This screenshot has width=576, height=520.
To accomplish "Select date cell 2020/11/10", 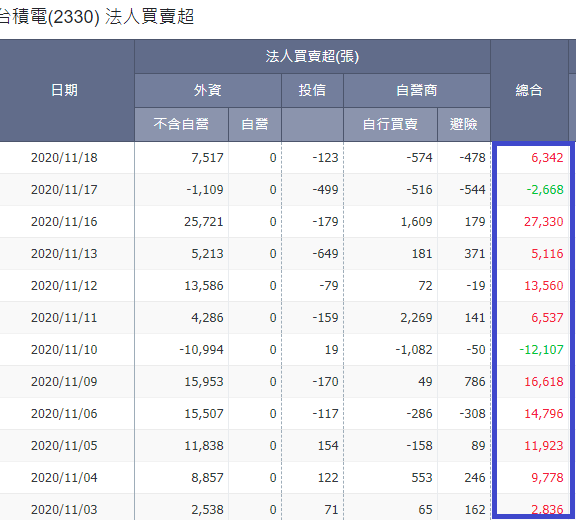I will (64, 350).
